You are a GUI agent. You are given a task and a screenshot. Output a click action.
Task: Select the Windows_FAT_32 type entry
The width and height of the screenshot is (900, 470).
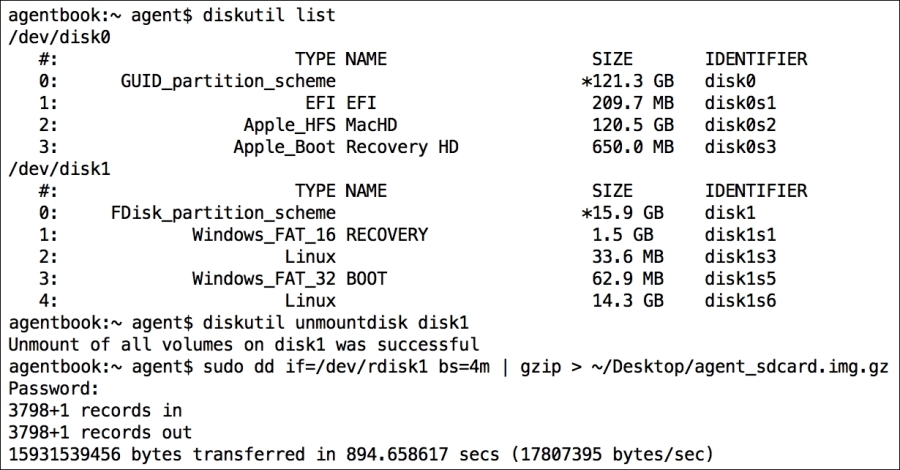(264, 278)
